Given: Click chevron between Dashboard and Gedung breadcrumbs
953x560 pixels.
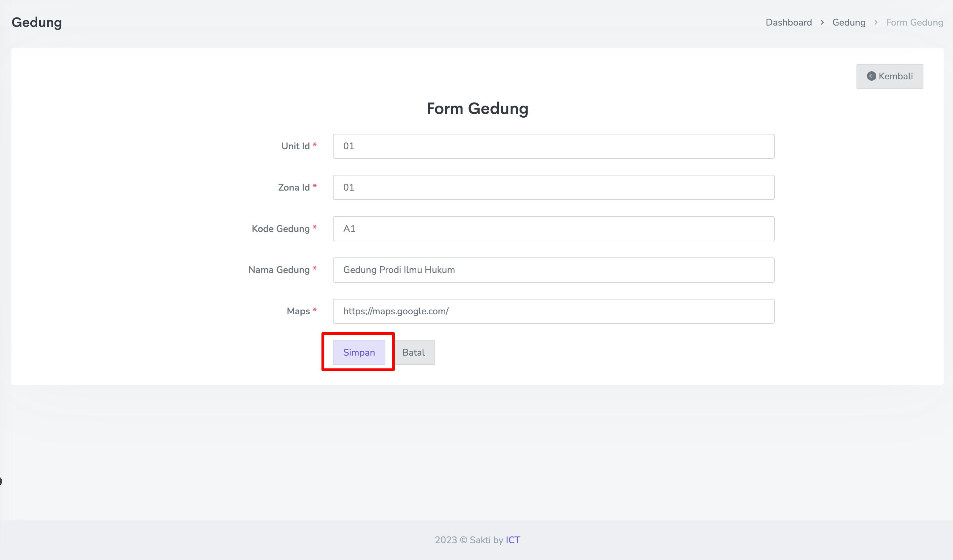Looking at the screenshot, I should pyautogui.click(x=822, y=23).
